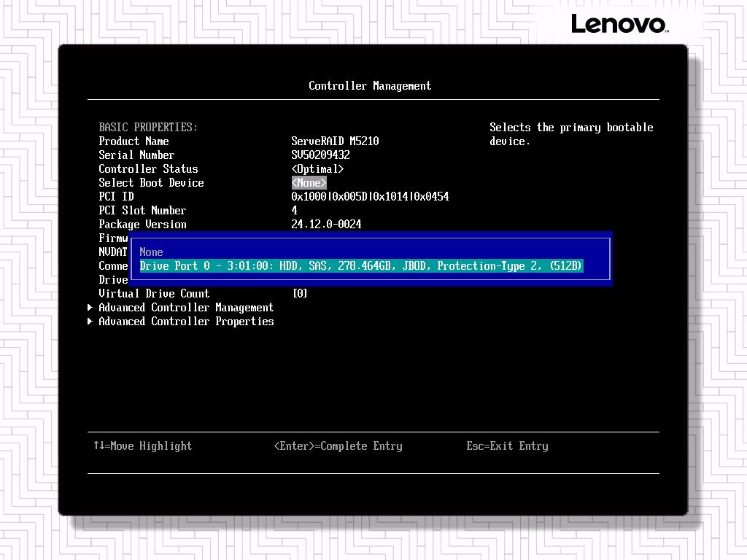Click the <Enter>=Complete Entry hint

[x=338, y=446]
